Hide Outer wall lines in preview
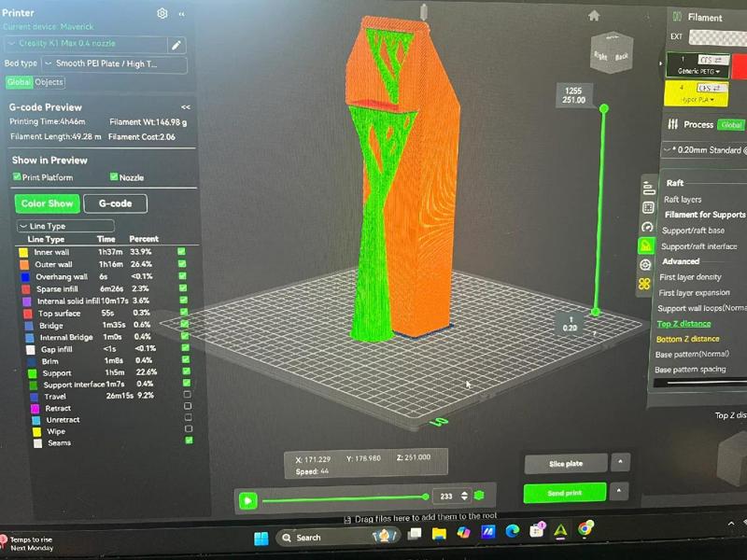Viewport: 747px width, 560px height. click(182, 263)
